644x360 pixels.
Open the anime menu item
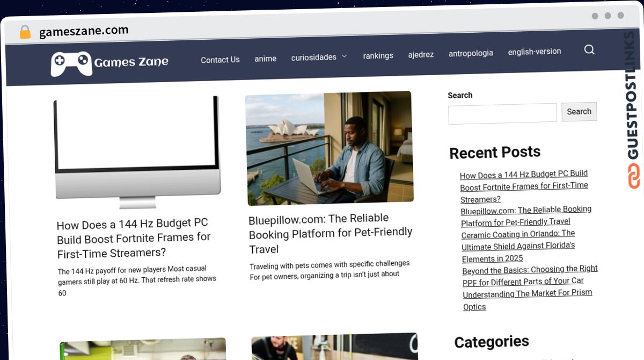coord(266,59)
